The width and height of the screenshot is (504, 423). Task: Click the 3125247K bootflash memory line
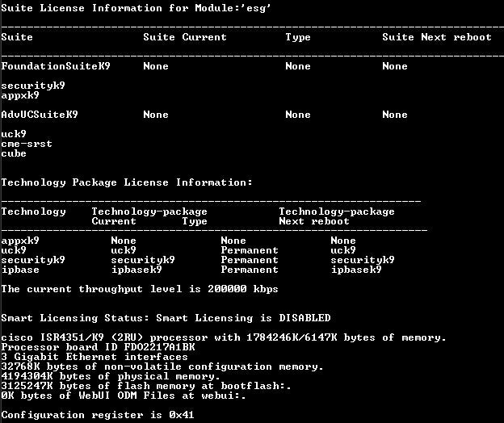coord(146,386)
